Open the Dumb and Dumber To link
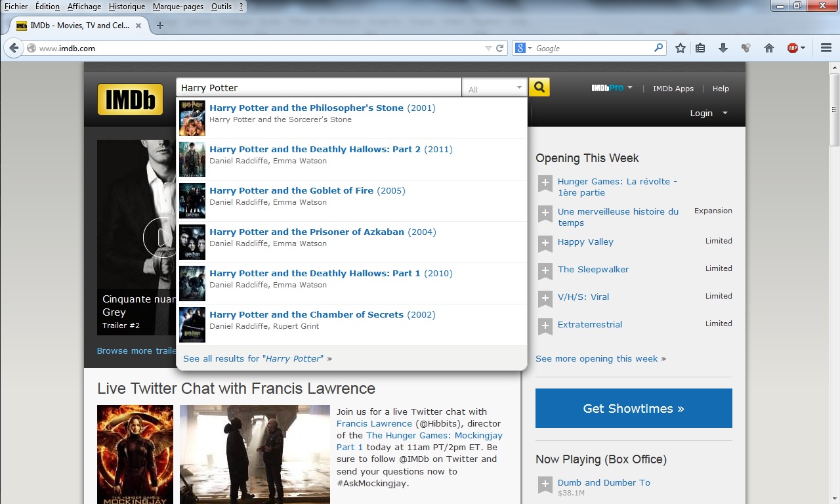This screenshot has height=504, width=840. point(604,482)
